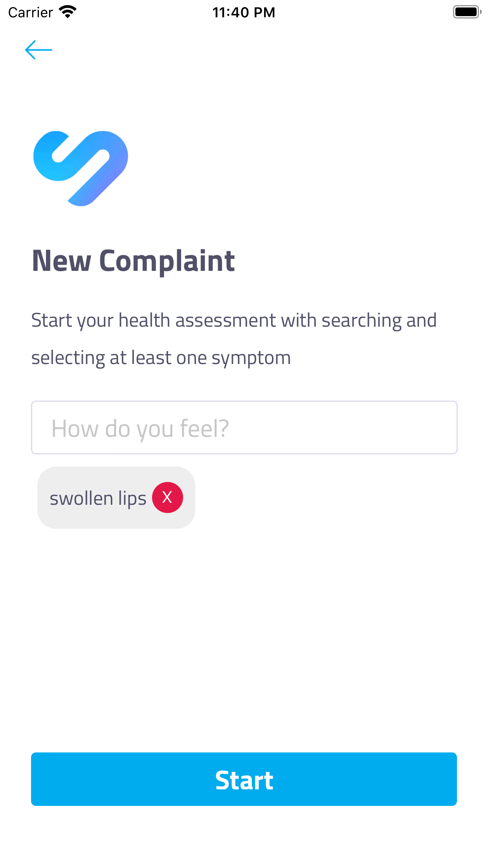Delete the selected symptom tag via X icon
The height and width of the screenshot is (868, 488).
tap(167, 497)
